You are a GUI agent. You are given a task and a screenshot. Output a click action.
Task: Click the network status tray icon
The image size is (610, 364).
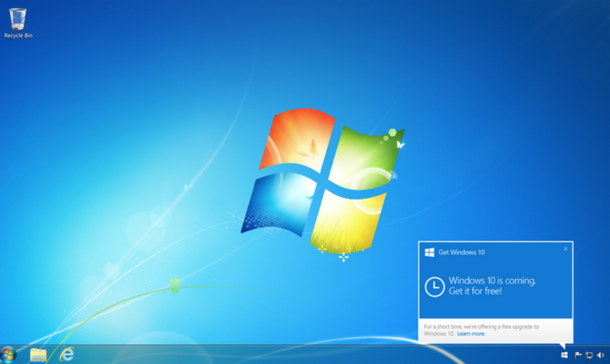pyautogui.click(x=589, y=355)
